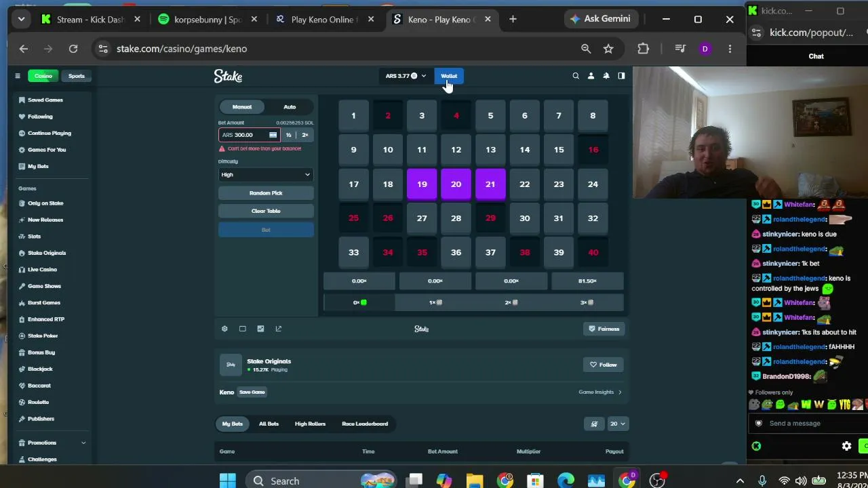
Task: Switch to Stream - Kick Dashboard browser tab
Action: (x=89, y=19)
